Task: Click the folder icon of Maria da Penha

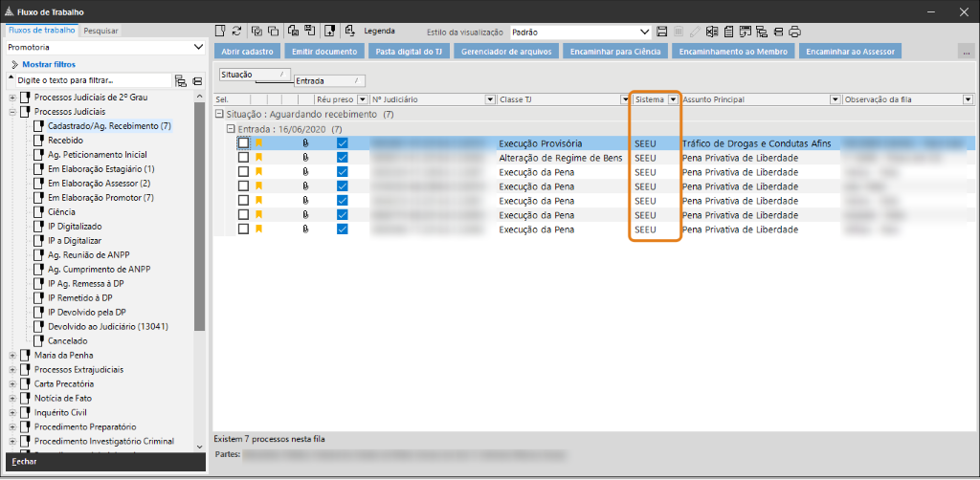Action: (25, 355)
